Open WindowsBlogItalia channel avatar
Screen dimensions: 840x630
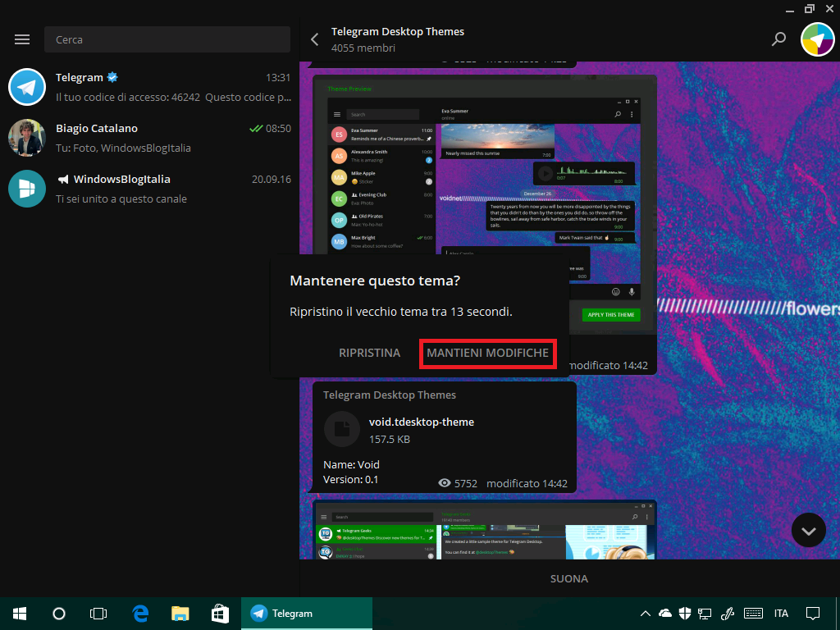tap(27, 189)
